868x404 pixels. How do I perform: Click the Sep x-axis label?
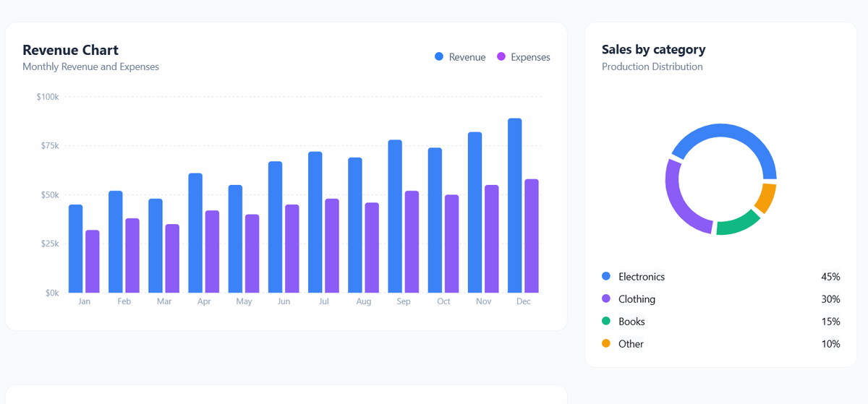tap(404, 301)
